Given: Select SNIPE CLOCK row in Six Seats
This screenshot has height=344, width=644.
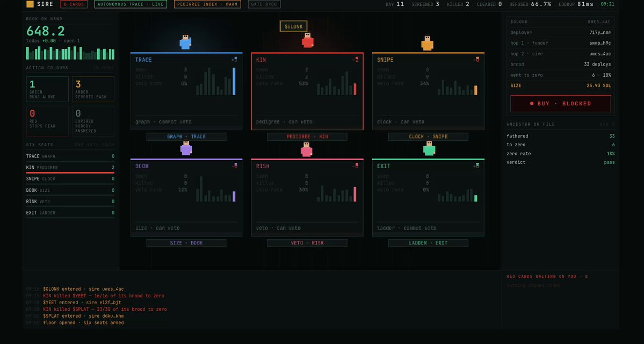Looking at the screenshot, I should (70, 179).
